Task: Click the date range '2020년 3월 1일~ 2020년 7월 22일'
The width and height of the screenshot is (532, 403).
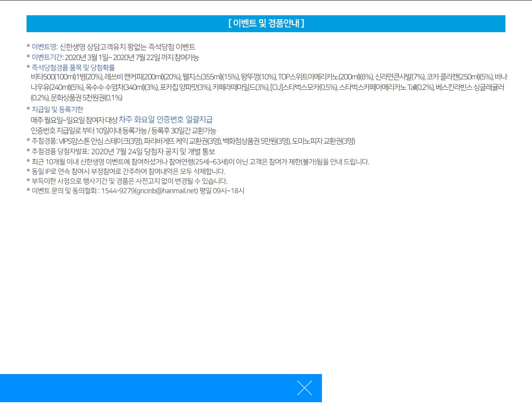Action: coord(112,57)
